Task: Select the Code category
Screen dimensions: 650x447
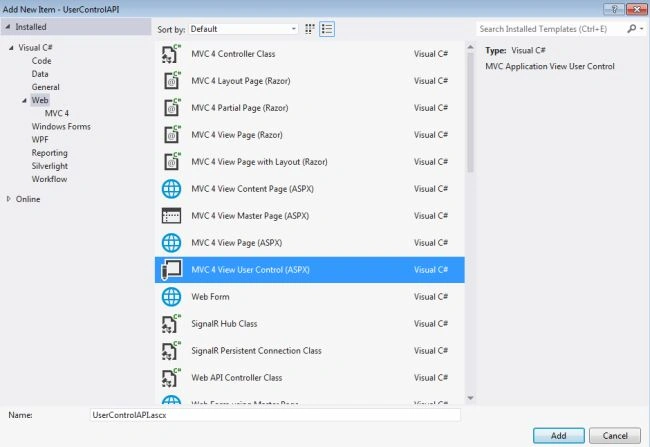Action: tap(41, 61)
